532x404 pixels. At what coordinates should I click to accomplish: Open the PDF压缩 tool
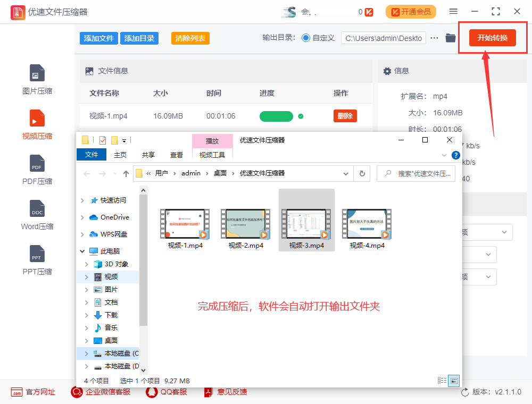click(37, 170)
